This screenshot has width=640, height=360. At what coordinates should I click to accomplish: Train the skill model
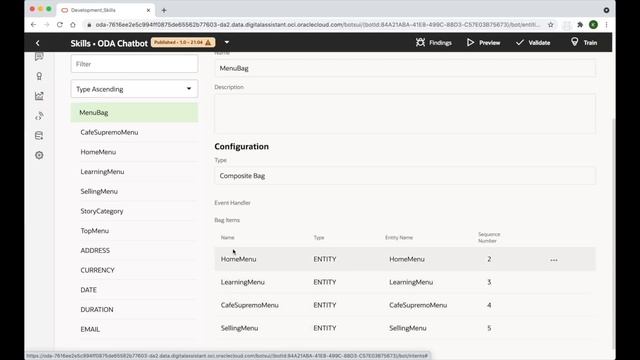click(584, 42)
